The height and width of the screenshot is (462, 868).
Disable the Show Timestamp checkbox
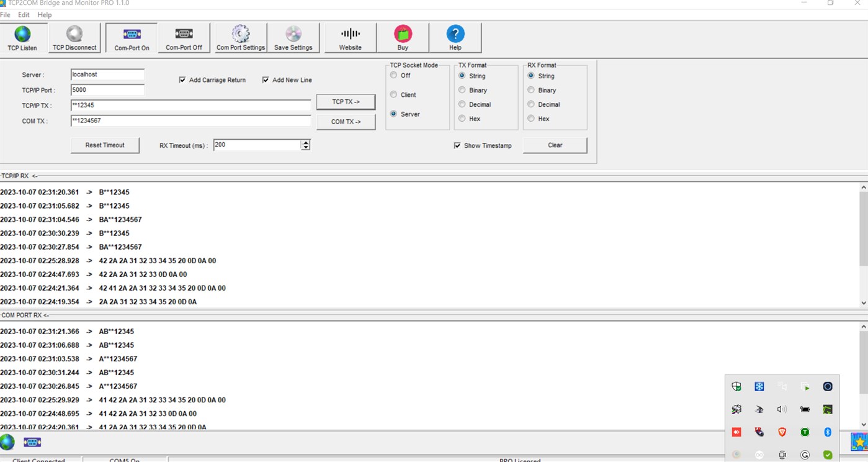tap(458, 145)
